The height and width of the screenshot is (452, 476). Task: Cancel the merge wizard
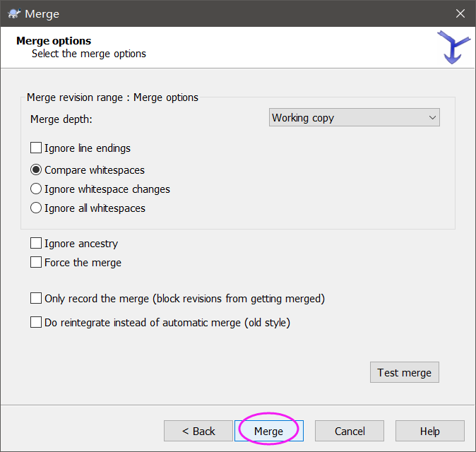350,431
